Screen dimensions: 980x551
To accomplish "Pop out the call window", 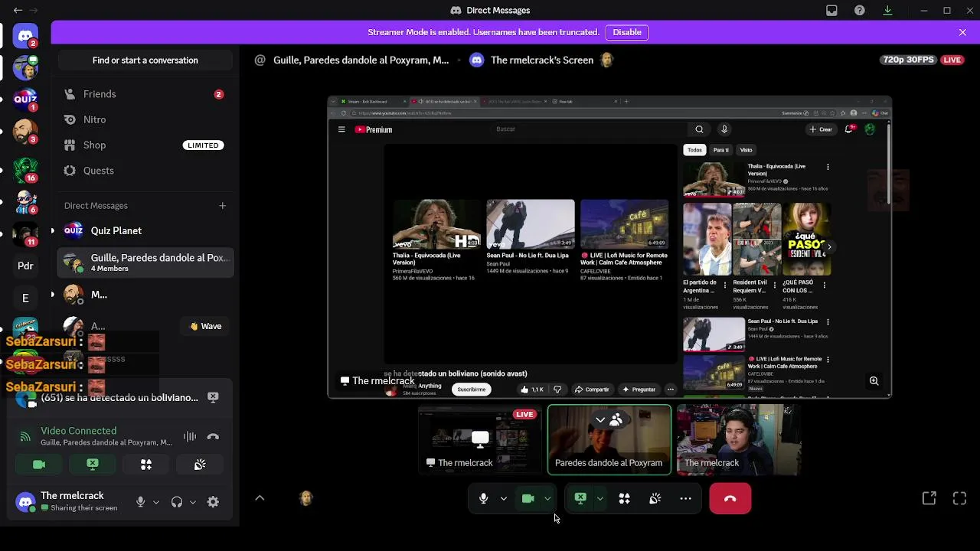I will pos(929,498).
